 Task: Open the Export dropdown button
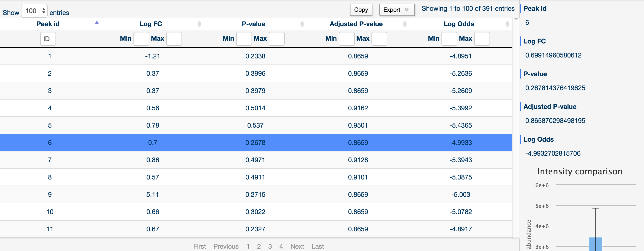(397, 10)
